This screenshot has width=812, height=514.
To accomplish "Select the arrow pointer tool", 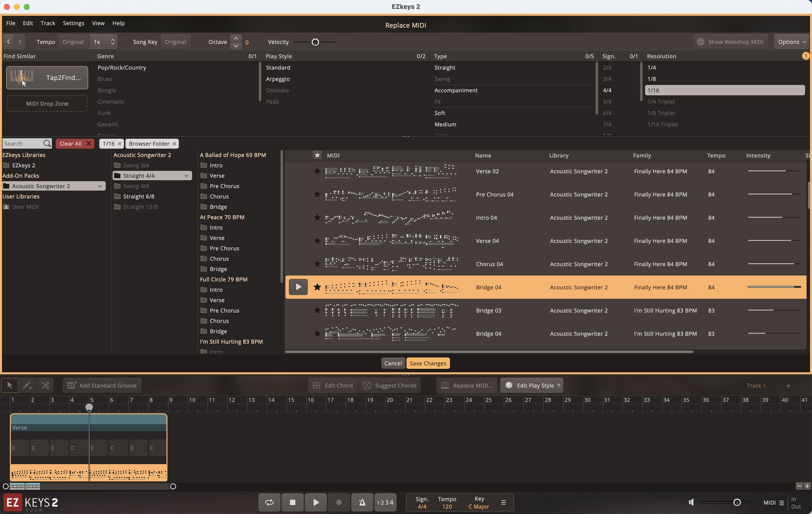I will pos(10,385).
